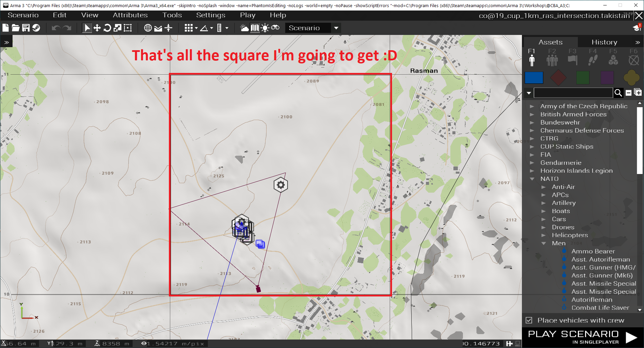Switch to the History tab

(x=604, y=42)
